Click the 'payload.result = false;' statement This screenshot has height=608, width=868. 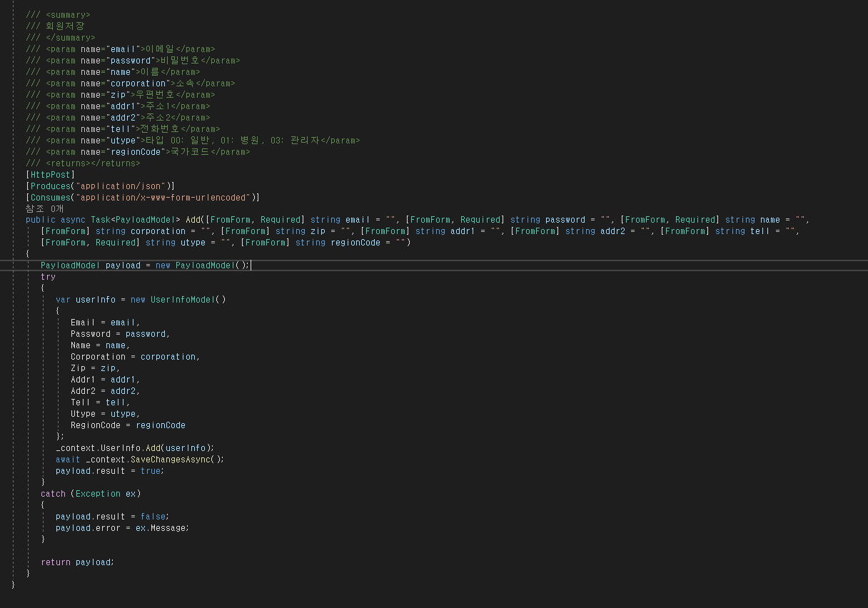coord(113,517)
